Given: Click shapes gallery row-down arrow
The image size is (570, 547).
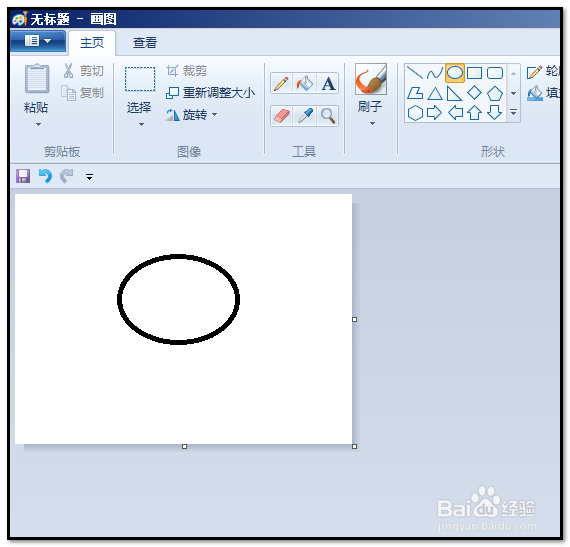Looking at the screenshot, I should 513,93.
